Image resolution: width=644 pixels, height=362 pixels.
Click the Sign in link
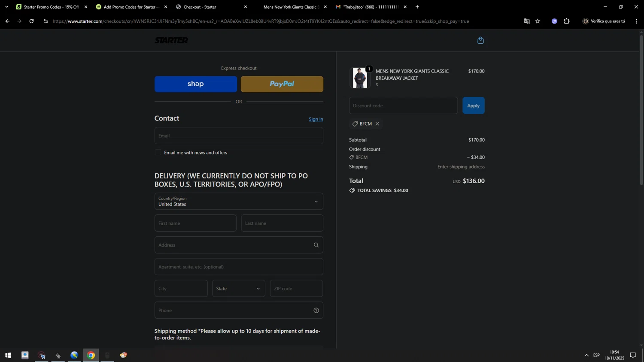(316, 119)
